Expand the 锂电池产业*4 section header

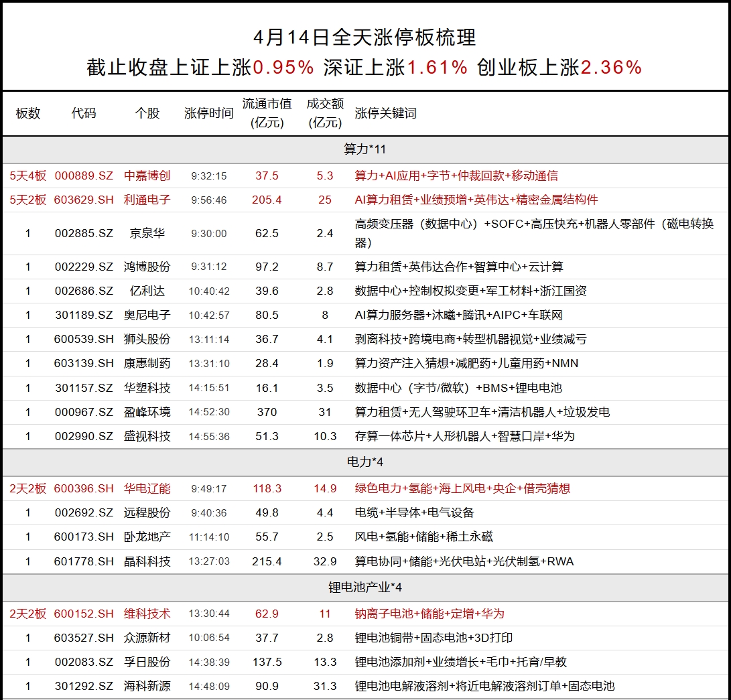tap(365, 587)
